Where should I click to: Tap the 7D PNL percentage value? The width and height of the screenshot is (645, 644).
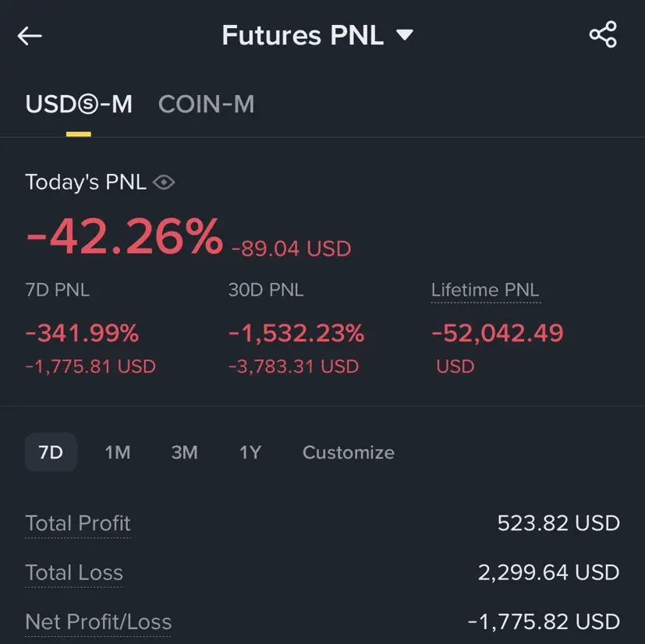82,334
